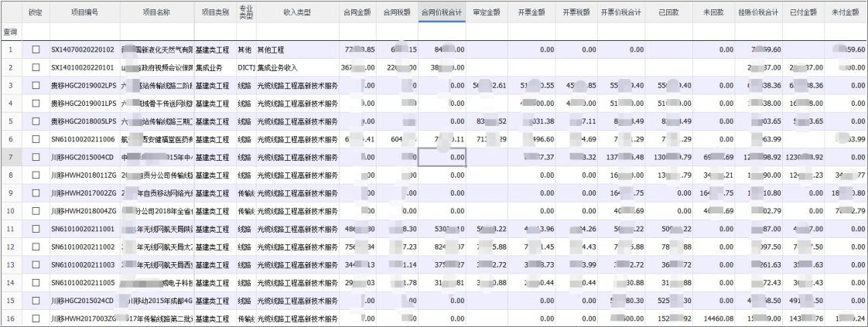868x327 pixels.
Task: Click the 查询 filter row label
Action: tap(11, 32)
